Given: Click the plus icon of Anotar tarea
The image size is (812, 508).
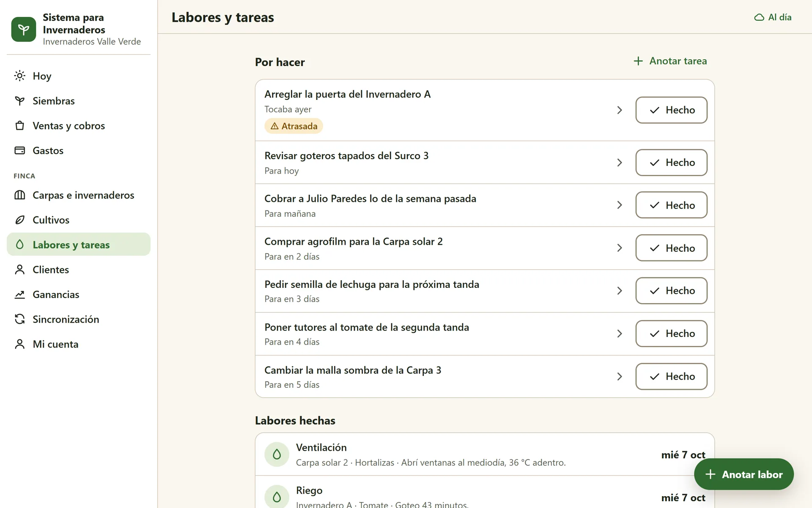Looking at the screenshot, I should (x=638, y=61).
